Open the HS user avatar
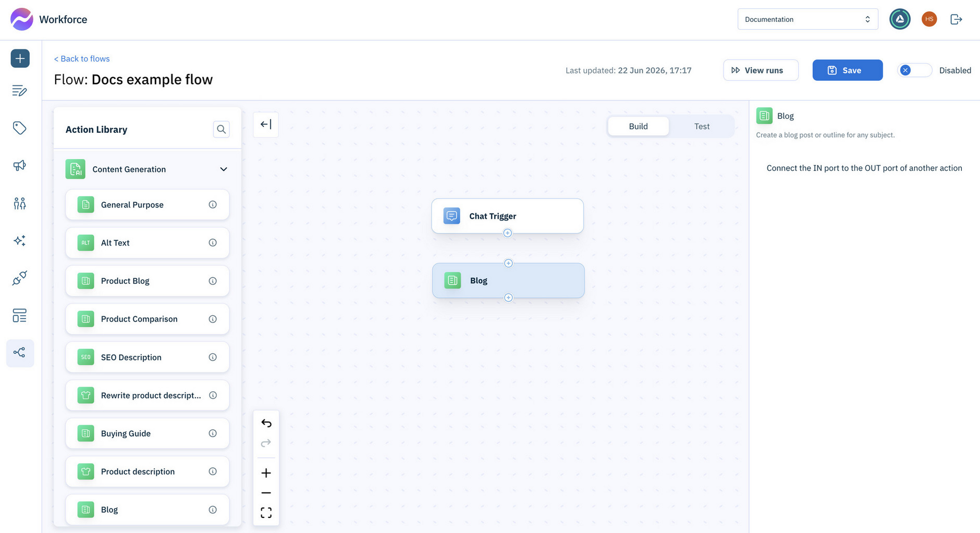 click(929, 19)
